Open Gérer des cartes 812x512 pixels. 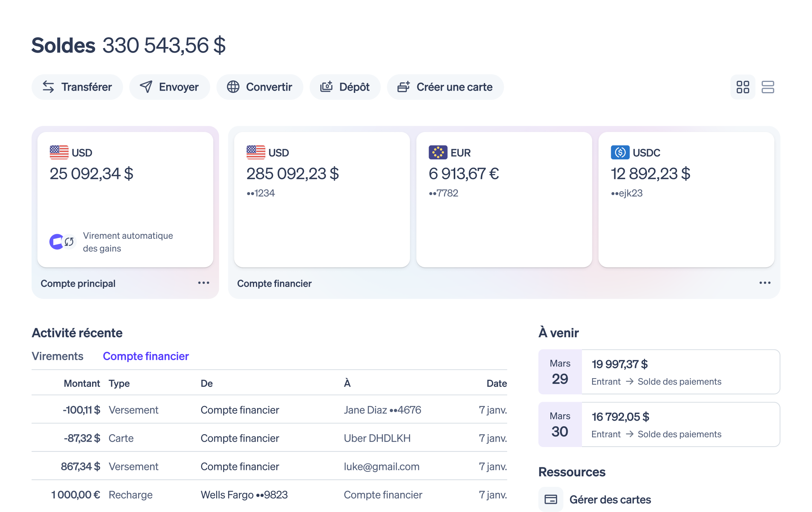click(x=610, y=499)
